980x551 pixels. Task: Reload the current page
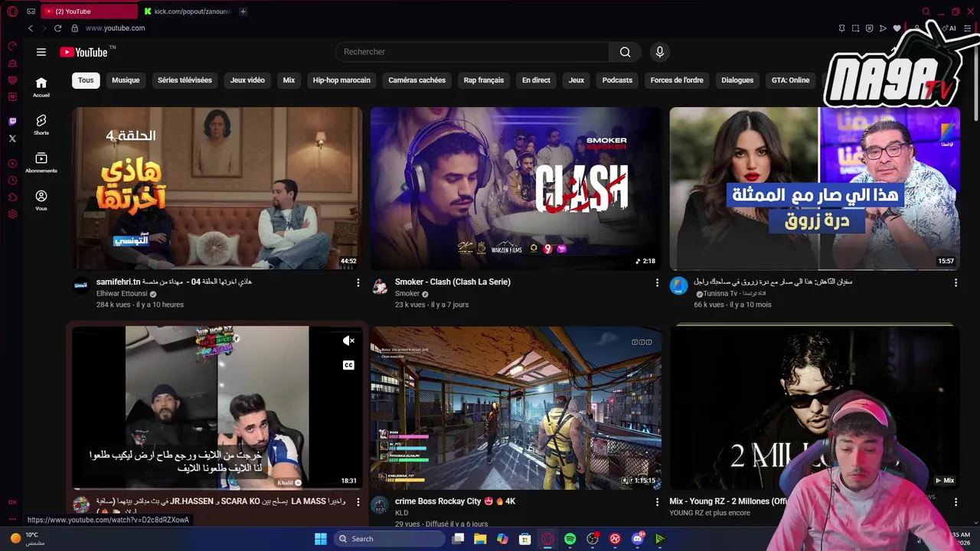tap(57, 28)
